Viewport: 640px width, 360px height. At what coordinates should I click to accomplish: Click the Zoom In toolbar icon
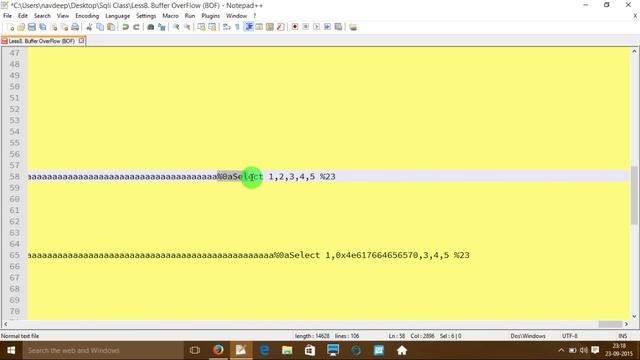[x=176, y=27]
